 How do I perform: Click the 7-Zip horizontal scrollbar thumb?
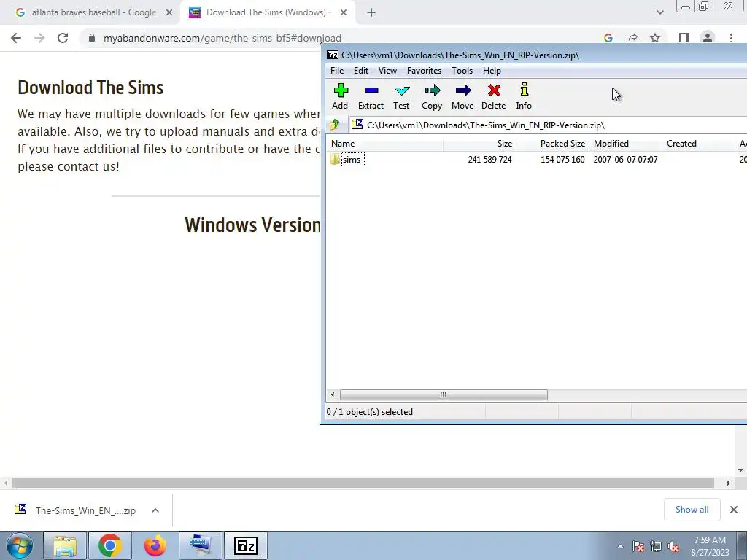tap(444, 394)
